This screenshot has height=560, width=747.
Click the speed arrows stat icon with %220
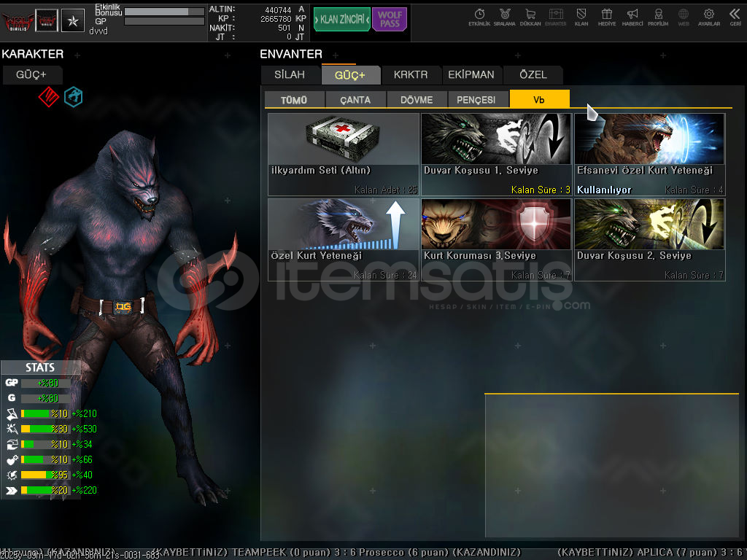click(x=12, y=491)
